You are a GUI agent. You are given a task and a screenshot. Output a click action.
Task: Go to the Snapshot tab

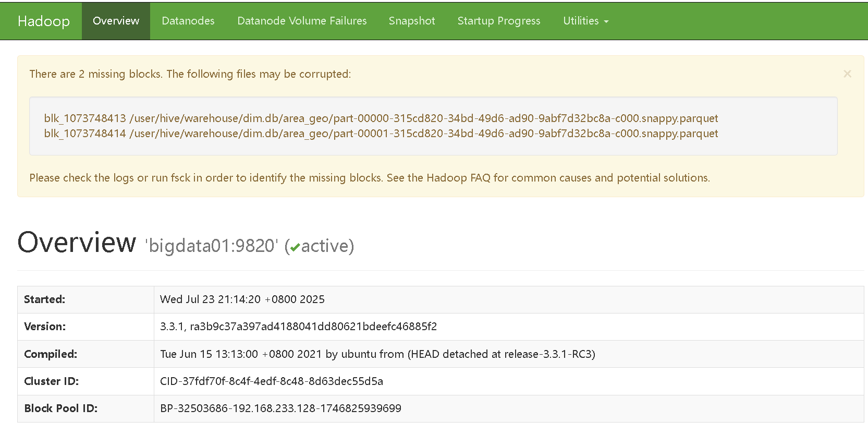pos(412,21)
